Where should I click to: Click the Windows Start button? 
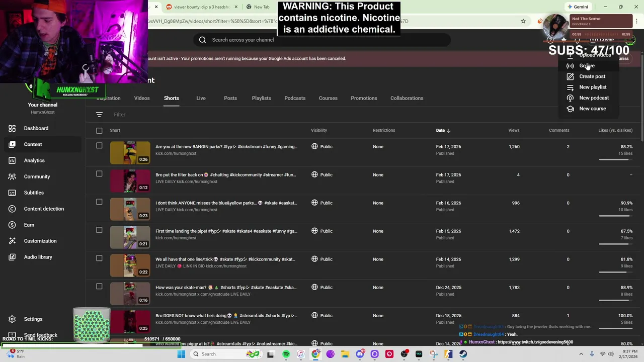tap(181, 354)
